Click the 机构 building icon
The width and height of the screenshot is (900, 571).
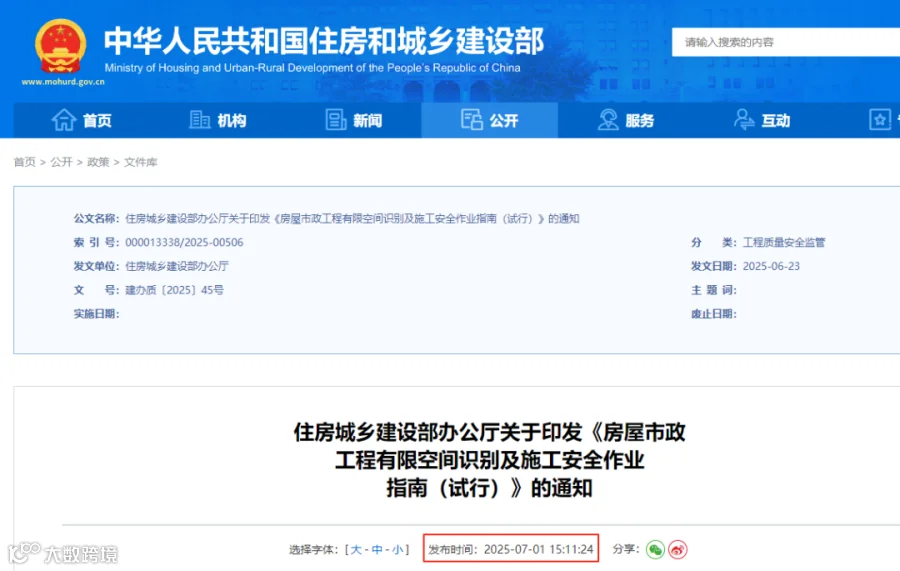[199, 120]
